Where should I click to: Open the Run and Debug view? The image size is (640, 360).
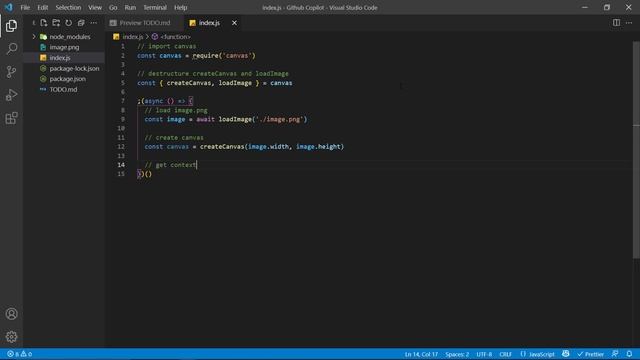[11, 95]
